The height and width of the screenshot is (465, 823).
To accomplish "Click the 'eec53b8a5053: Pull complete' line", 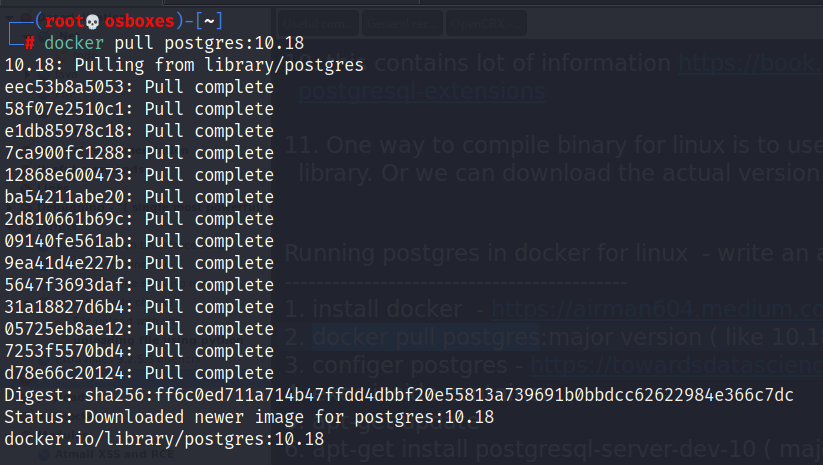I will 139,87.
